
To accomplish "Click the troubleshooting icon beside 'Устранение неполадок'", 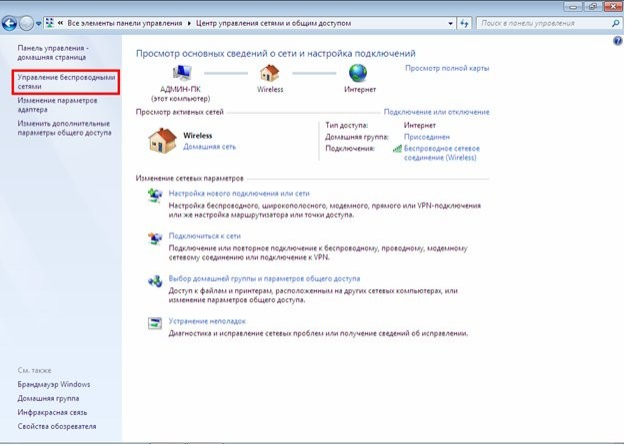I will point(155,323).
